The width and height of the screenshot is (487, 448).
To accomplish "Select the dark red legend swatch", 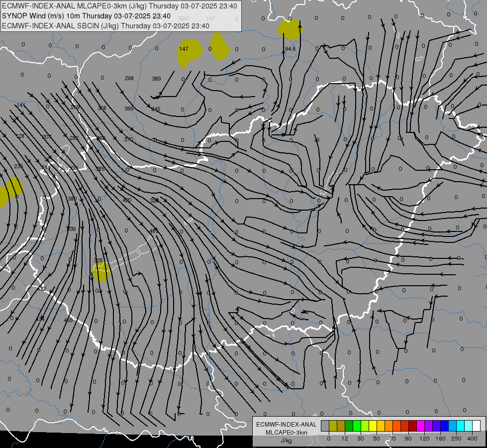I will click(412, 426).
